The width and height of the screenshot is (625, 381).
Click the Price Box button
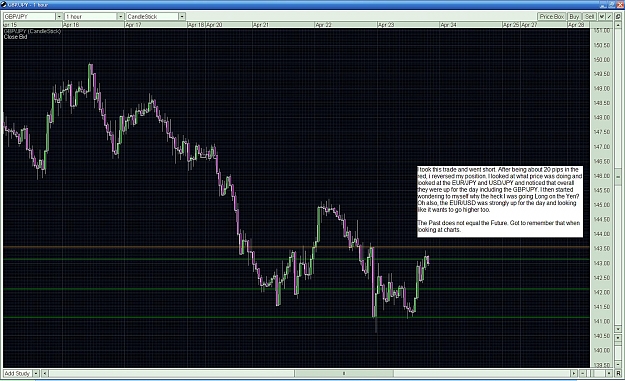[552, 16]
